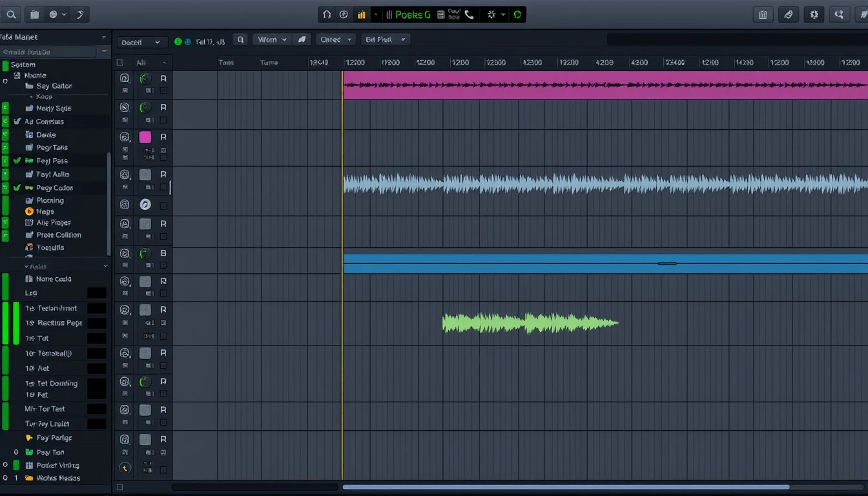Click the headphones icon in the transport toolbar
Viewport: 868px width, 496px height.
[327, 14]
